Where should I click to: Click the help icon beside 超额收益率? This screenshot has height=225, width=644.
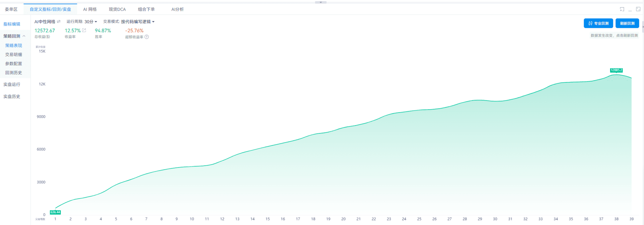[x=147, y=37]
